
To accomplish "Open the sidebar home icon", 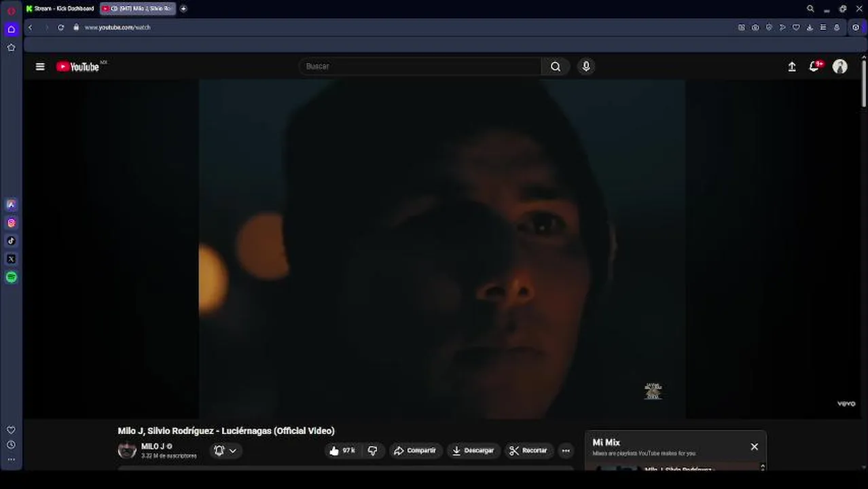I will pos(11,29).
